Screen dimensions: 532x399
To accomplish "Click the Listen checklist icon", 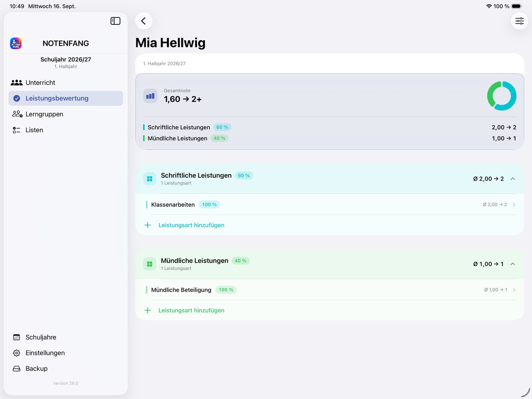I will coord(17,130).
